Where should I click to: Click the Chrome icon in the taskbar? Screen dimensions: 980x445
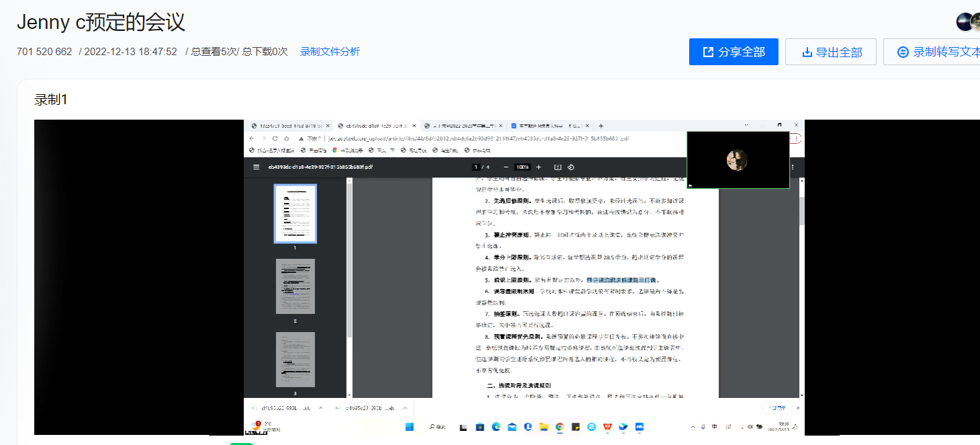tap(559, 427)
